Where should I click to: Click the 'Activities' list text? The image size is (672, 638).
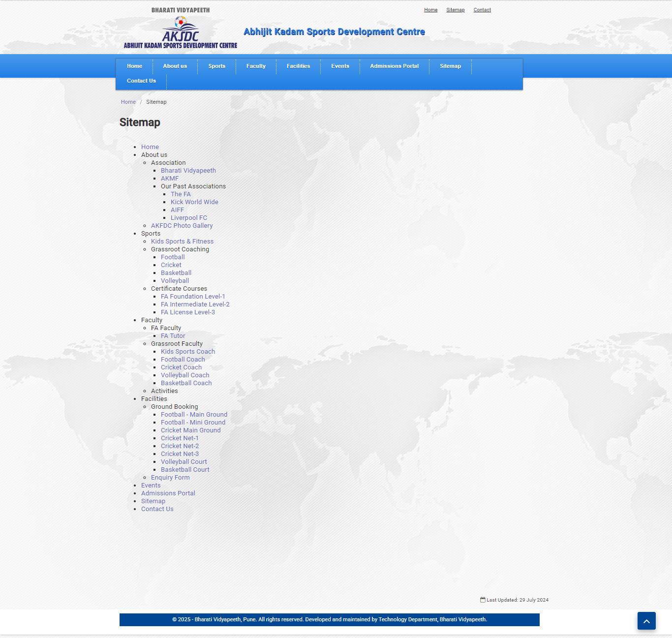pyautogui.click(x=164, y=391)
